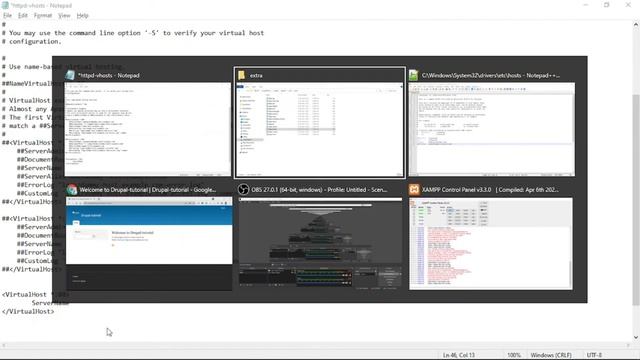Click the XAMPP icon in task switcher
Screen dimensions: 640x360
[414, 190]
